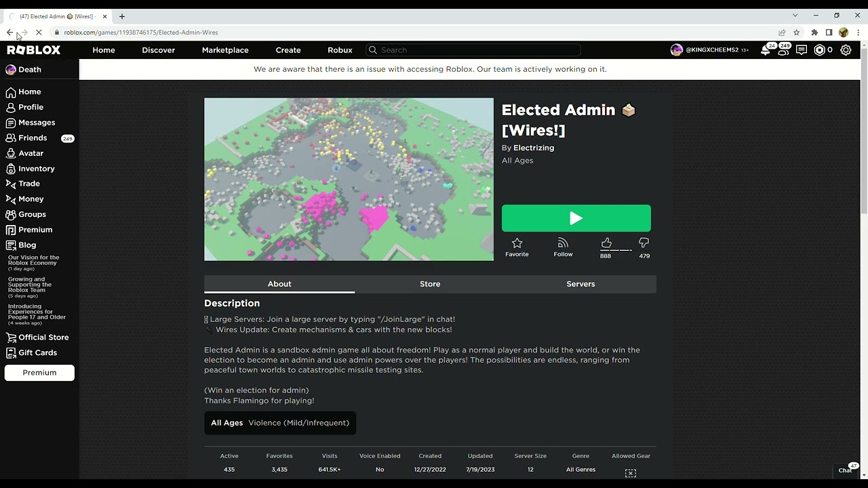The width and height of the screenshot is (868, 488).
Task: Click the browser address bar URL
Action: pyautogui.click(x=141, y=33)
